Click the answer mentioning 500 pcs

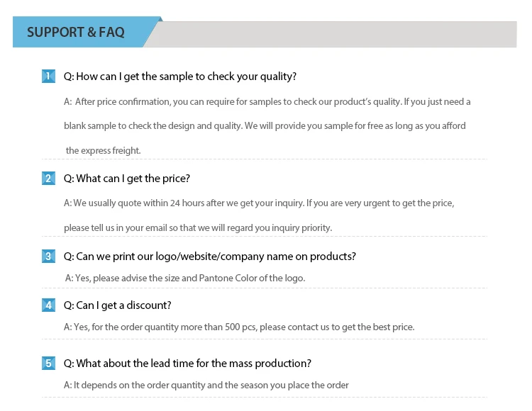[x=239, y=327]
